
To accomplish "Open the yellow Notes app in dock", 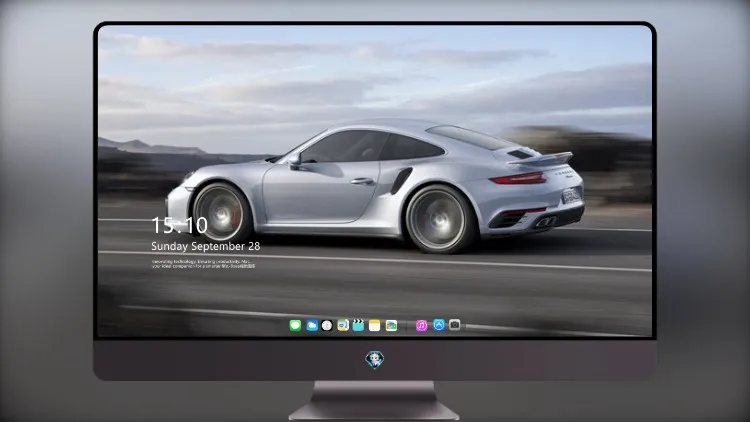I will pos(375,325).
